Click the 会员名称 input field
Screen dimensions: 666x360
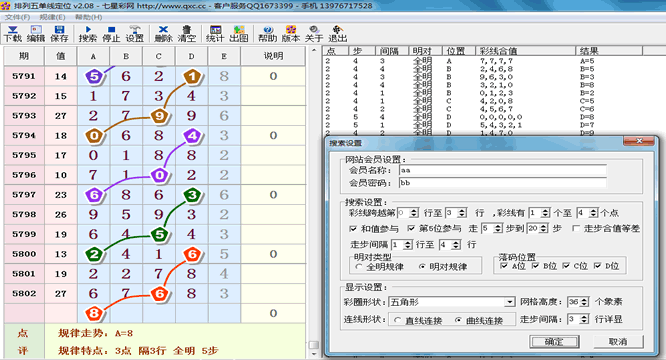502,170
